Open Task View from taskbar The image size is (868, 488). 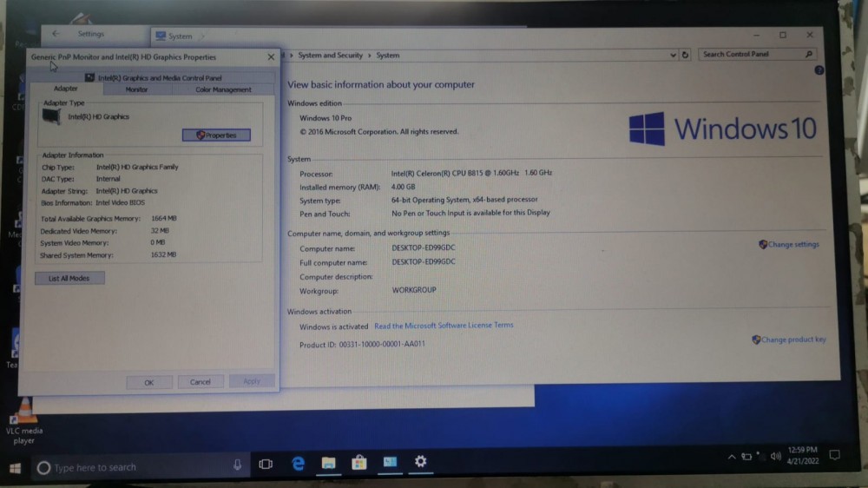point(266,464)
